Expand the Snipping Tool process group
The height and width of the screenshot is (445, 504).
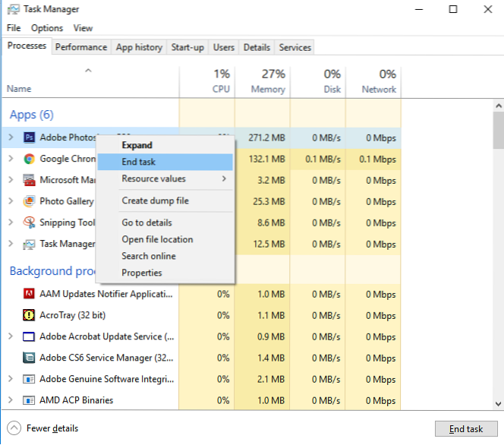point(11,222)
